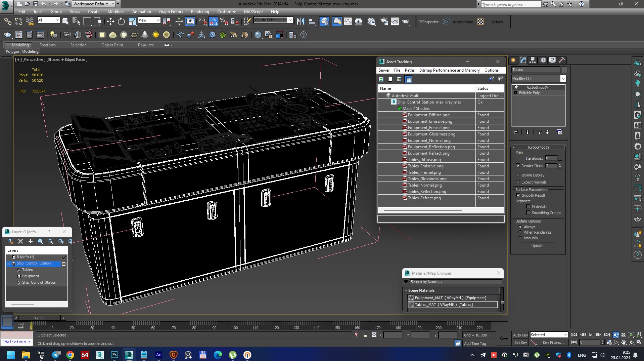Click Play Animation button

click(x=591, y=335)
